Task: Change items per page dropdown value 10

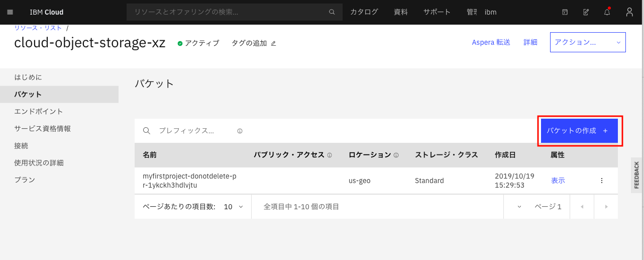Action: coord(234,207)
